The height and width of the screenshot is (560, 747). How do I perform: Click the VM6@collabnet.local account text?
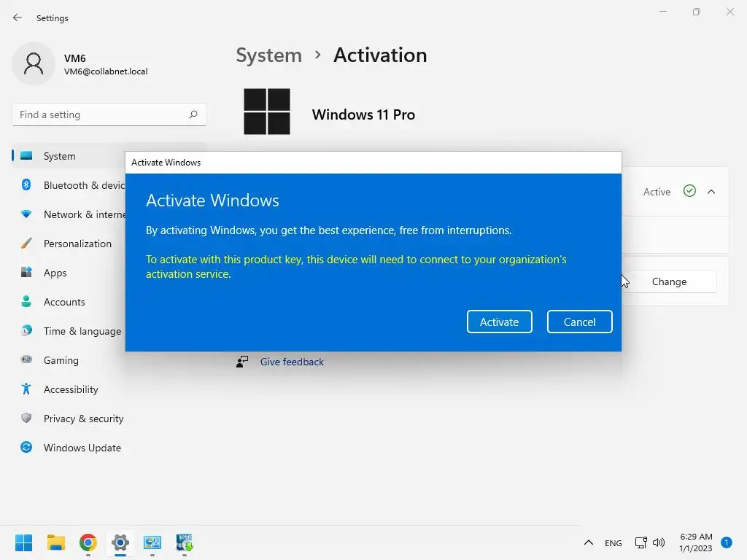pyautogui.click(x=106, y=71)
